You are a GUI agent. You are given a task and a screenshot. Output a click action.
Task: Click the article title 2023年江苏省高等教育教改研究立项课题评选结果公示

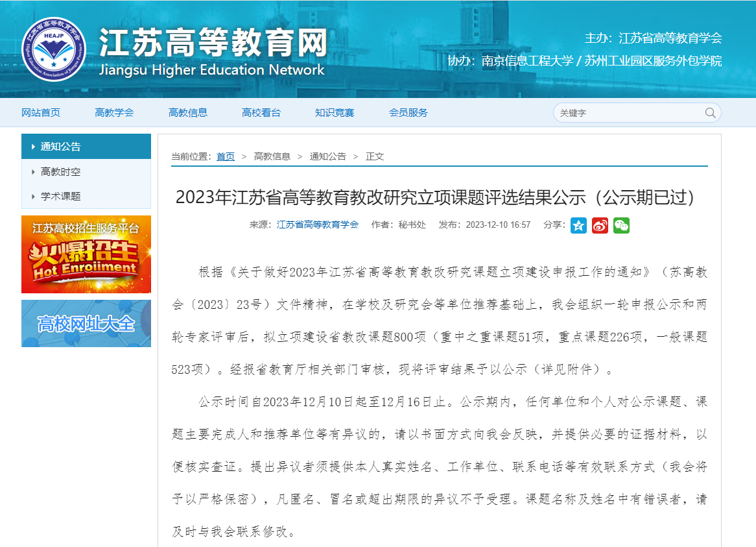435,197
